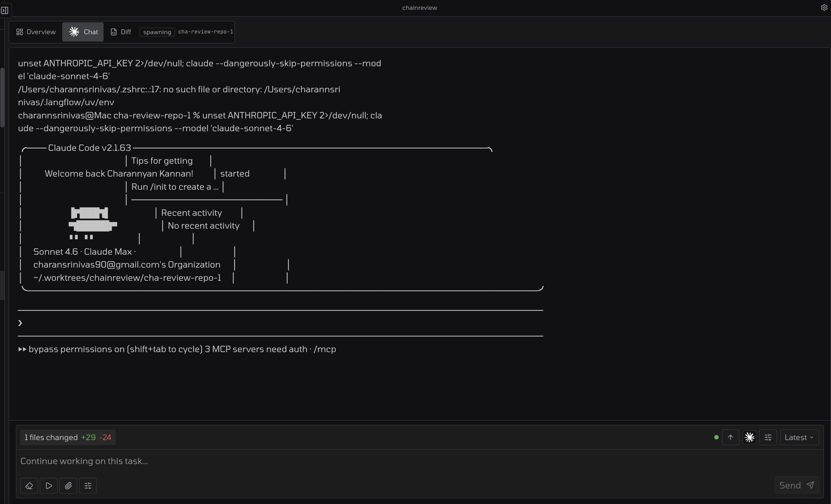Click the green status indicator dot

(716, 437)
